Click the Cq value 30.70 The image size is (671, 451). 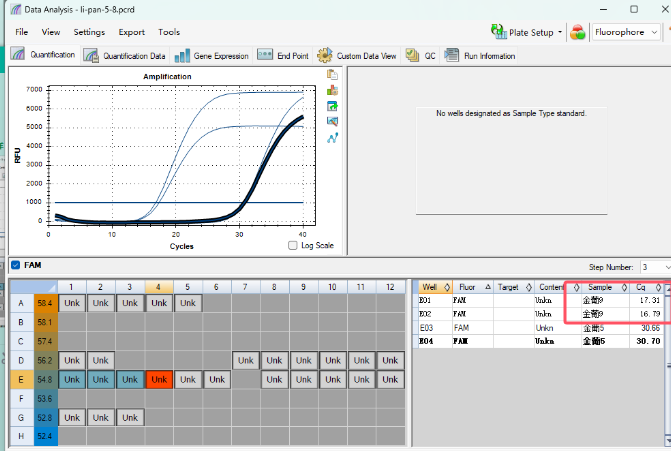649,341
